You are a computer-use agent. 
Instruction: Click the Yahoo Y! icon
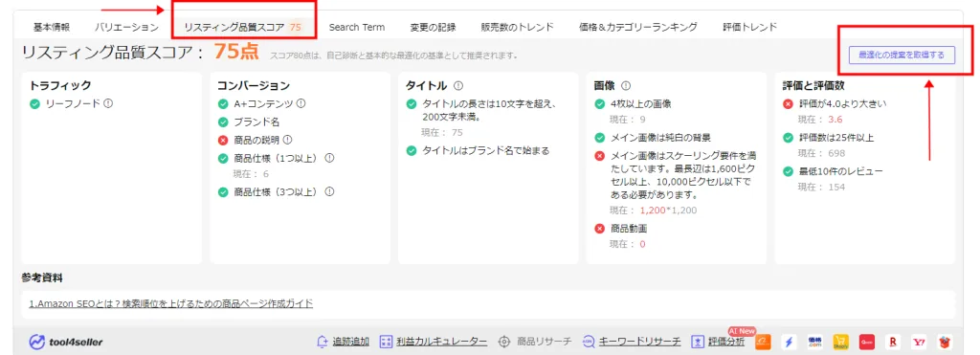point(920,342)
